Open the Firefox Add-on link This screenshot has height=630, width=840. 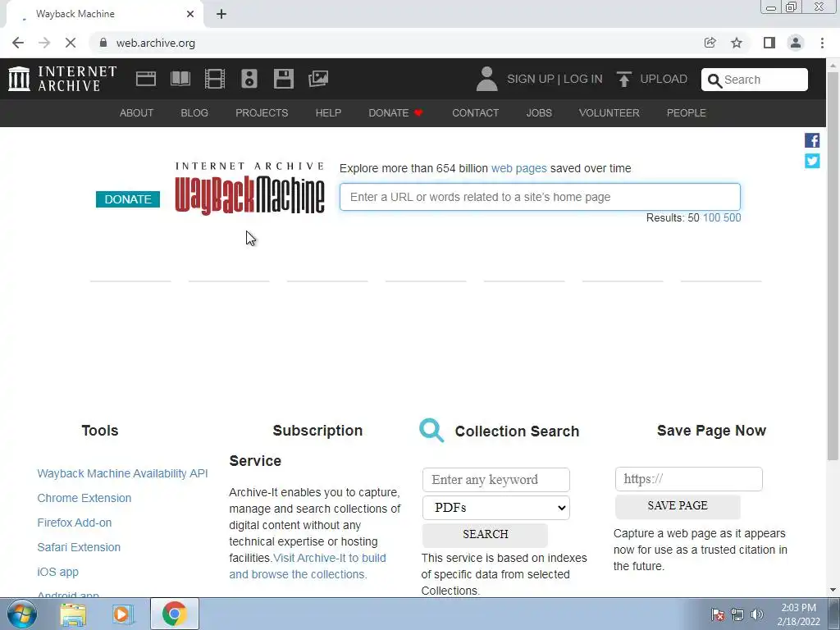(75, 523)
